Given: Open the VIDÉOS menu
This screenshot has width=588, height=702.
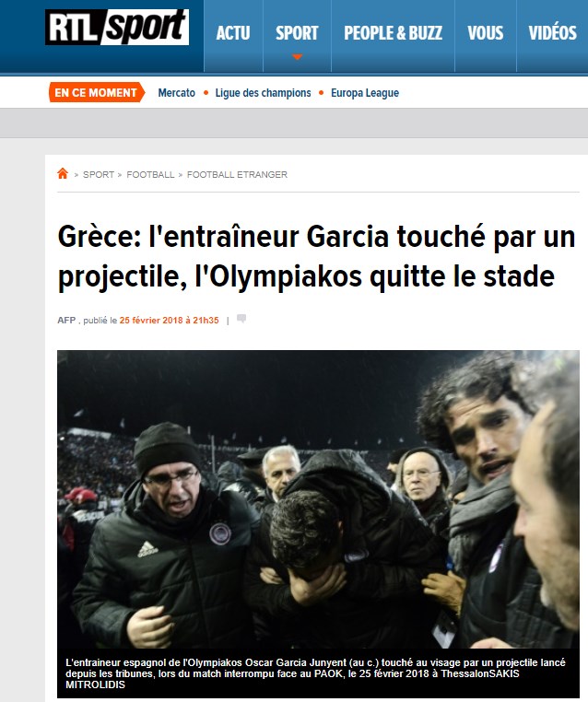Looking at the screenshot, I should click(x=553, y=32).
